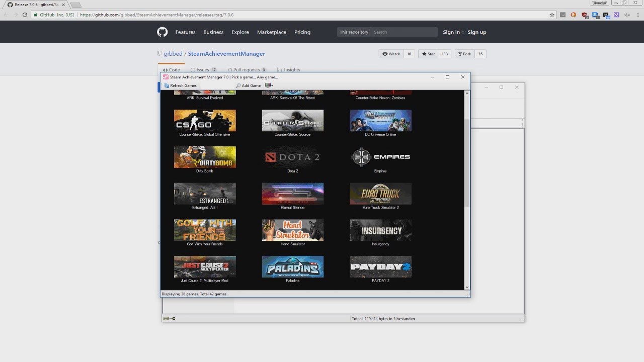The height and width of the screenshot is (362, 644).
Task: Select Counter-Strike: Source game logo
Action: (293, 121)
